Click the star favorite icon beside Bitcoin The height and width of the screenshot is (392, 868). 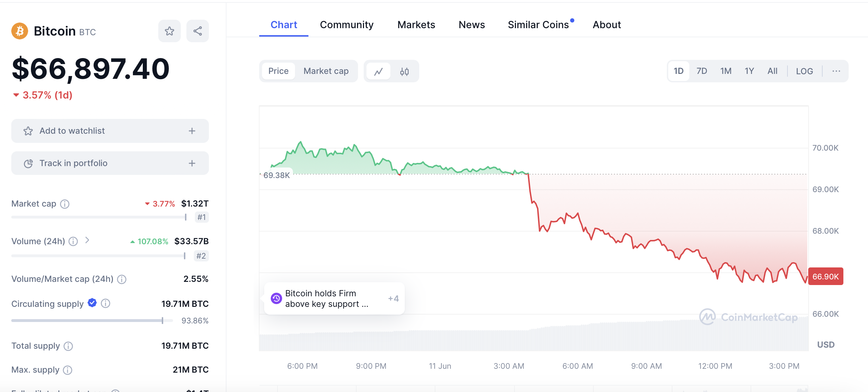click(169, 31)
